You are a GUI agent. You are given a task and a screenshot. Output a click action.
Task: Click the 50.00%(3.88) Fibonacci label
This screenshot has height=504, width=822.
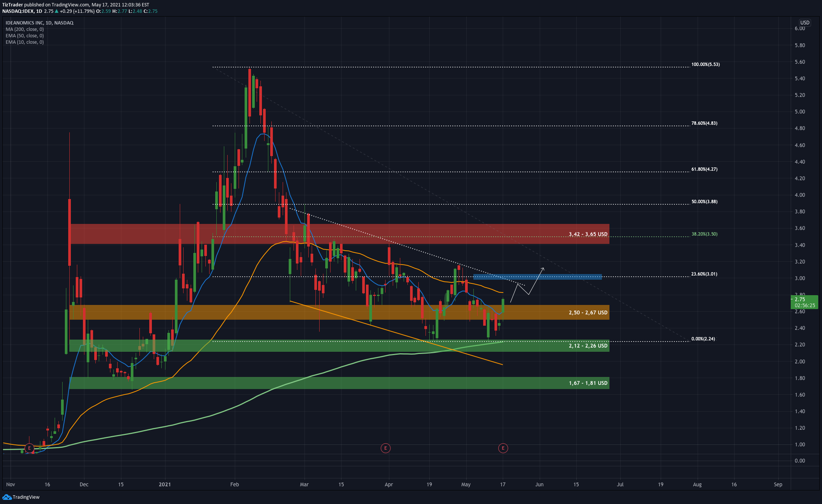tap(704, 202)
